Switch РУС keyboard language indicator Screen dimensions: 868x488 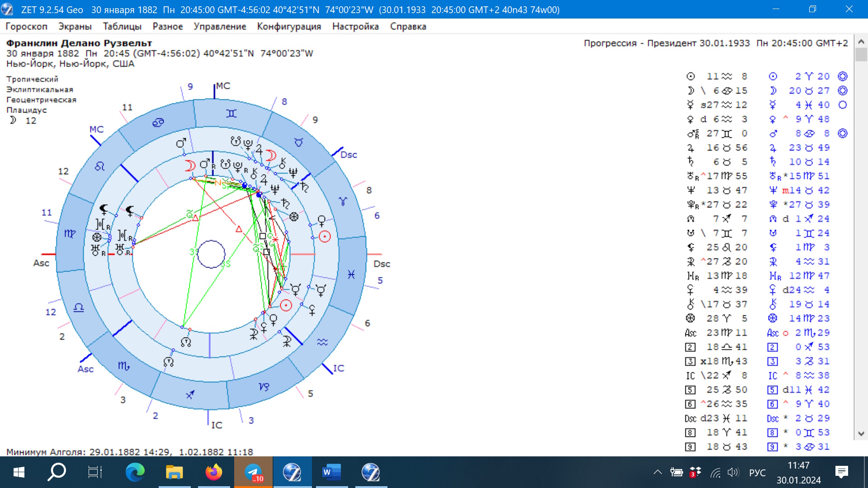click(757, 473)
